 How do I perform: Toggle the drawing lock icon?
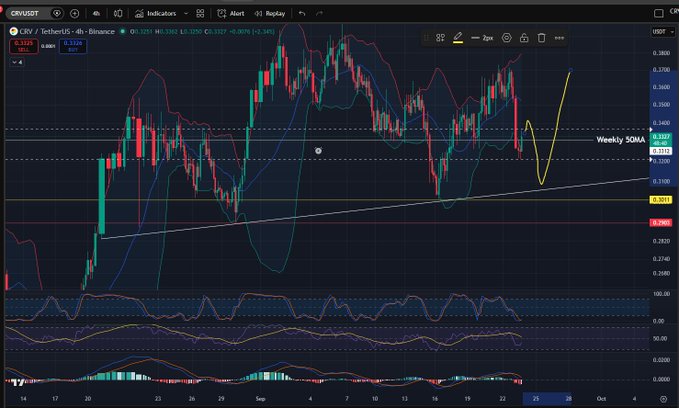pos(524,38)
